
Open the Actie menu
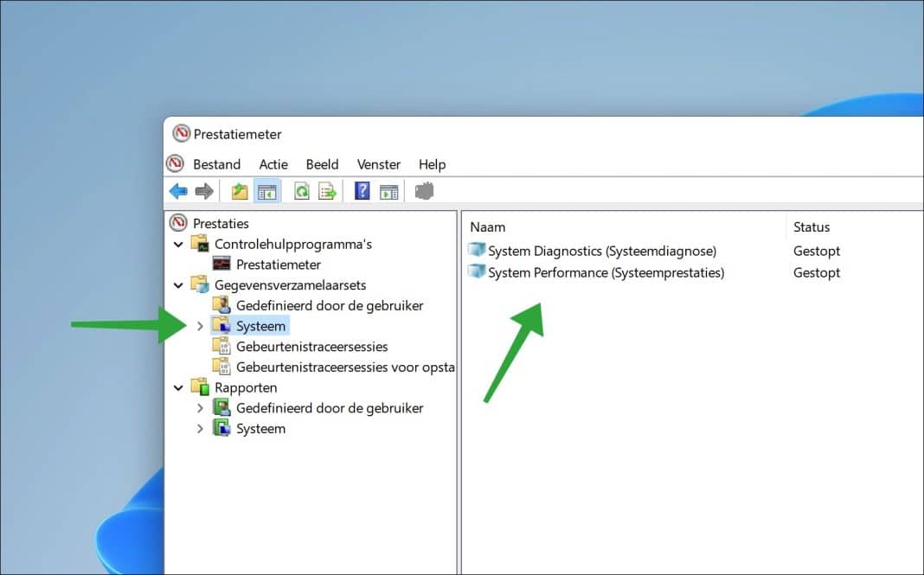point(273,164)
